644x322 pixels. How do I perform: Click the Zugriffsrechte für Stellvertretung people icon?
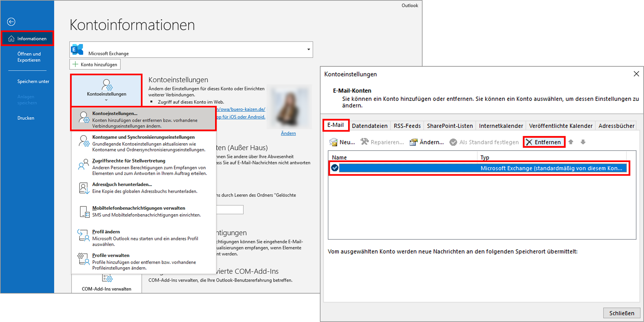click(x=84, y=165)
